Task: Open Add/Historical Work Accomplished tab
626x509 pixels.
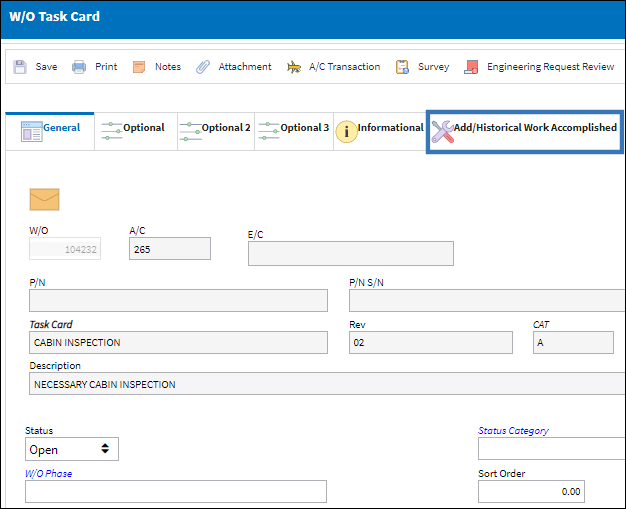Action: coord(525,132)
